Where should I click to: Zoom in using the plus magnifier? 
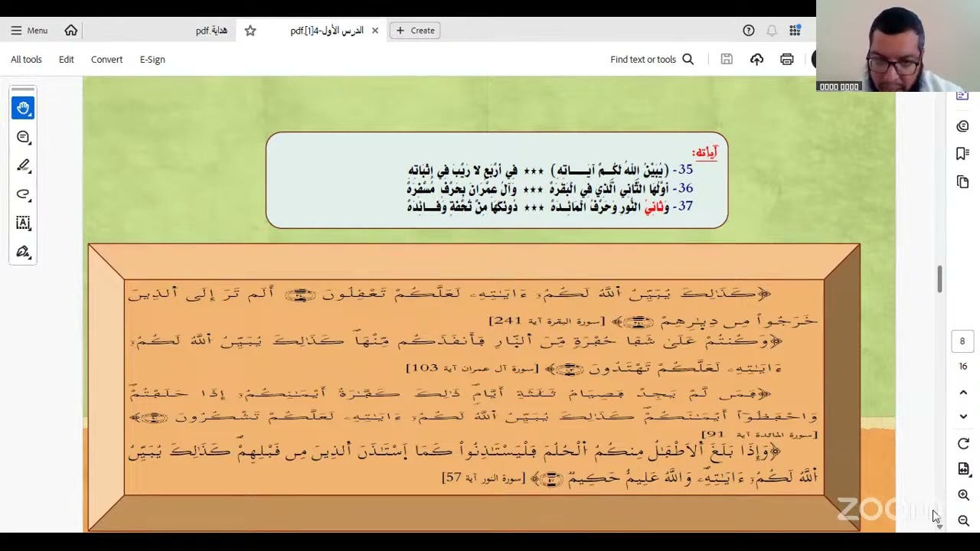(963, 495)
